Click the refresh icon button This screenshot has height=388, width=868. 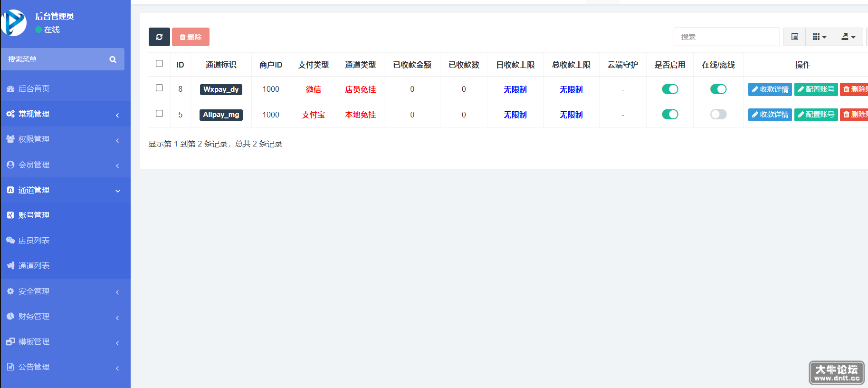[x=159, y=37]
